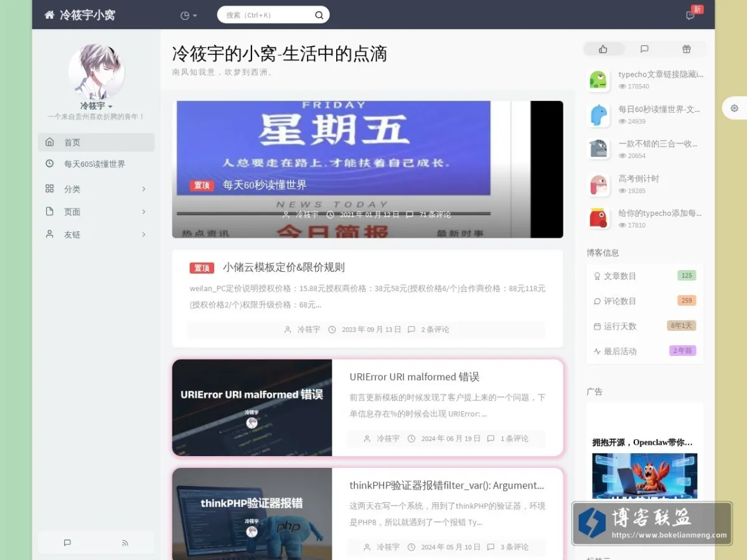747x560 pixels.
Task: Click the 置顶 badge on 小储云模板定价 post
Action: click(202, 268)
